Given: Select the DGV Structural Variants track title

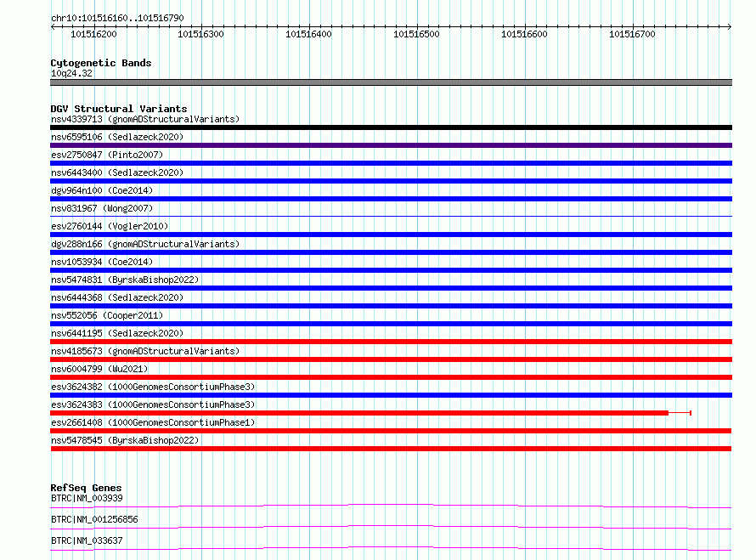Looking at the screenshot, I should tap(119, 109).
